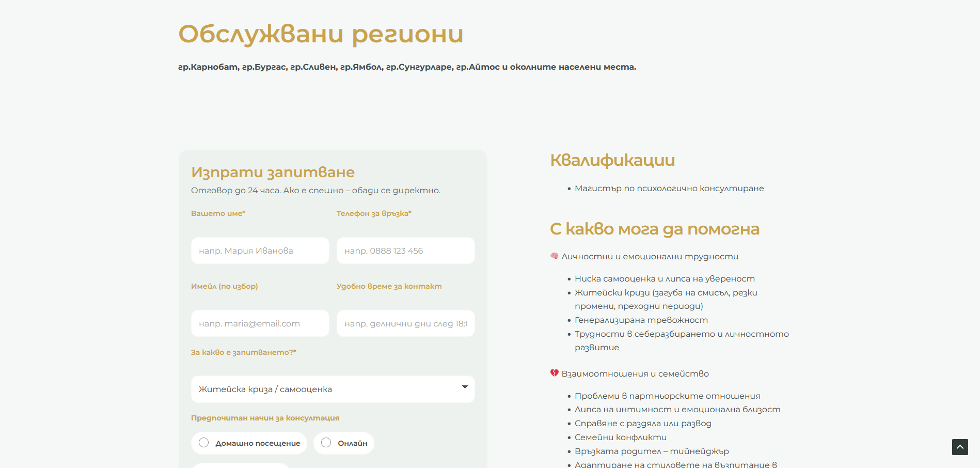This screenshot has height=468, width=980.
Task: Click the scroll-to-top arrow button
Action: [x=960, y=447]
